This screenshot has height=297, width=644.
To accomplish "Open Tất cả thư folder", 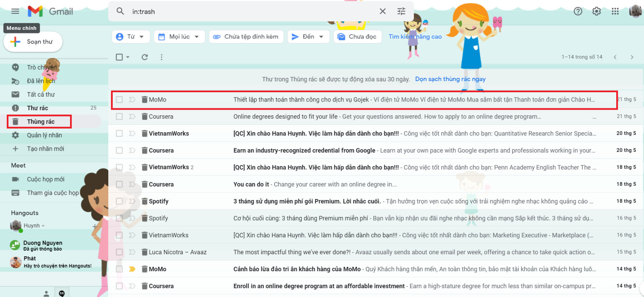I will [41, 95].
